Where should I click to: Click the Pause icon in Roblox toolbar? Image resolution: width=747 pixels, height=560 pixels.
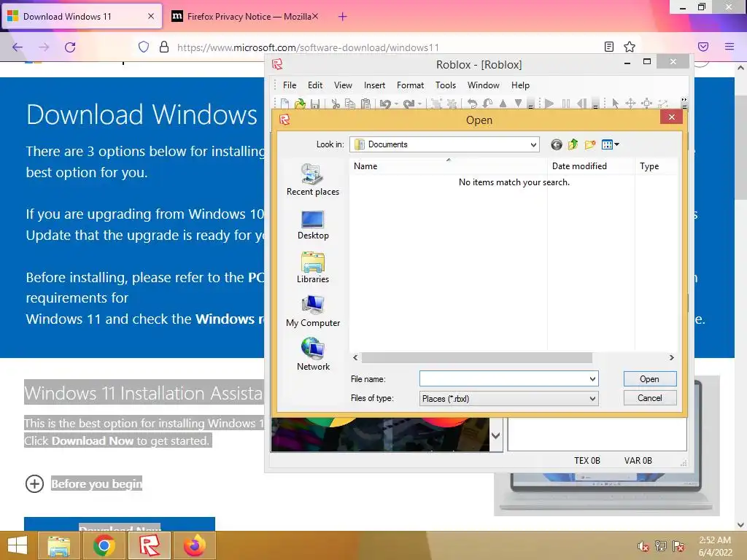(566, 104)
